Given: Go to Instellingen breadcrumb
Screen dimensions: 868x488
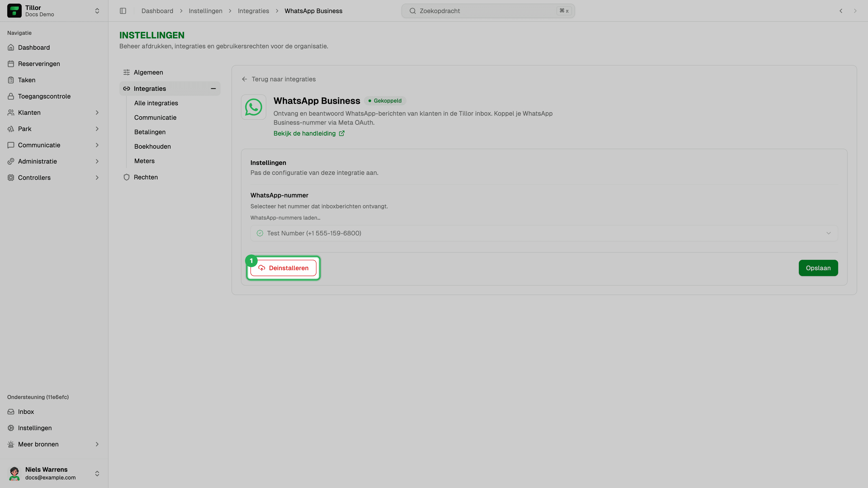Looking at the screenshot, I should (205, 11).
